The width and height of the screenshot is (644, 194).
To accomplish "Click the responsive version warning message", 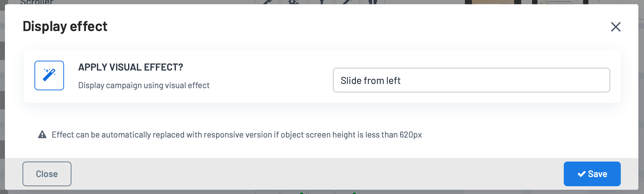I will 237,135.
